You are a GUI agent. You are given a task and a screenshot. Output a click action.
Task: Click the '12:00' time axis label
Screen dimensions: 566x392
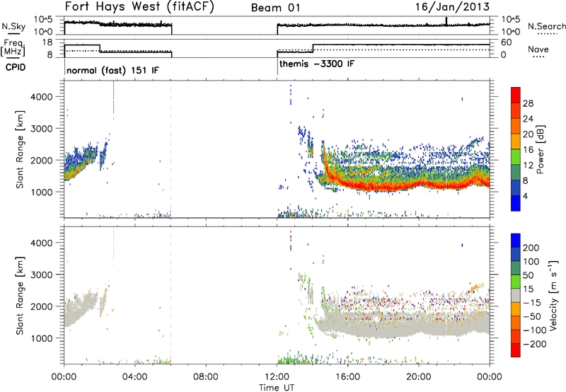click(x=277, y=377)
